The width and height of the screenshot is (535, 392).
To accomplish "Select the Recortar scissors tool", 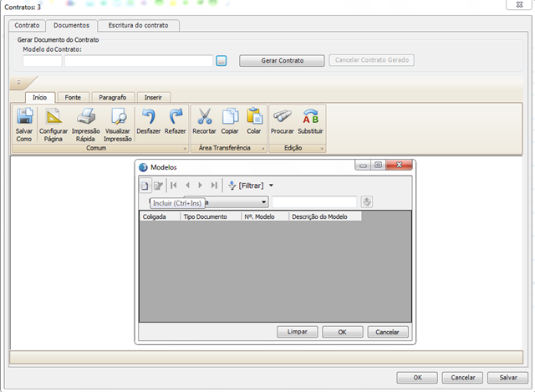I will coord(204,121).
